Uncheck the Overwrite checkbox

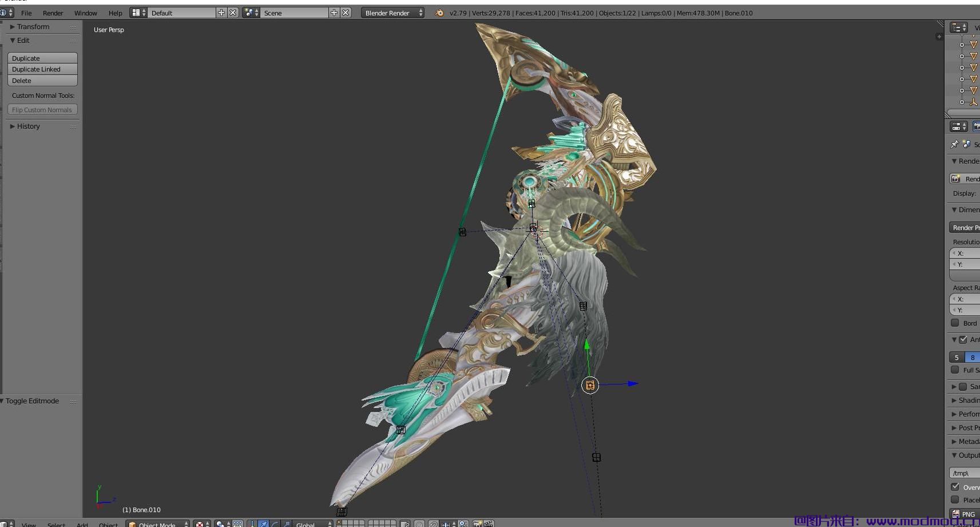955,487
